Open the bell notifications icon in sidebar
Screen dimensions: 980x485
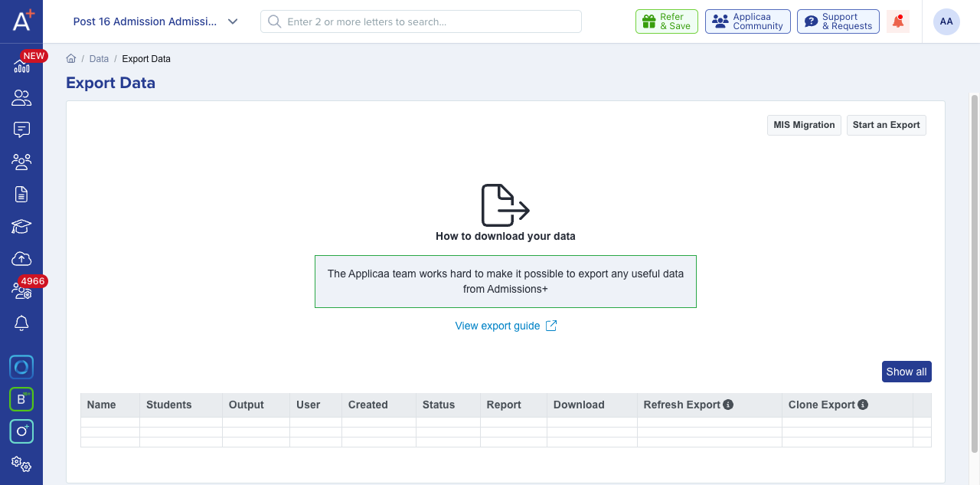[21, 323]
